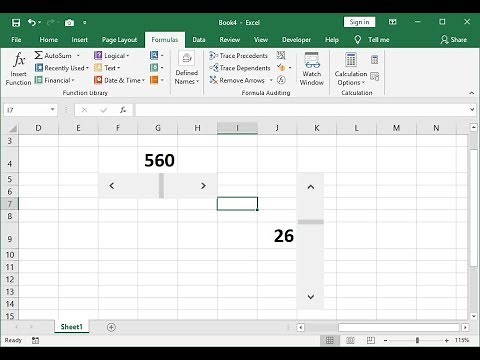The width and height of the screenshot is (480, 360).
Task: Switch to the Review tab
Action: coord(230,40)
